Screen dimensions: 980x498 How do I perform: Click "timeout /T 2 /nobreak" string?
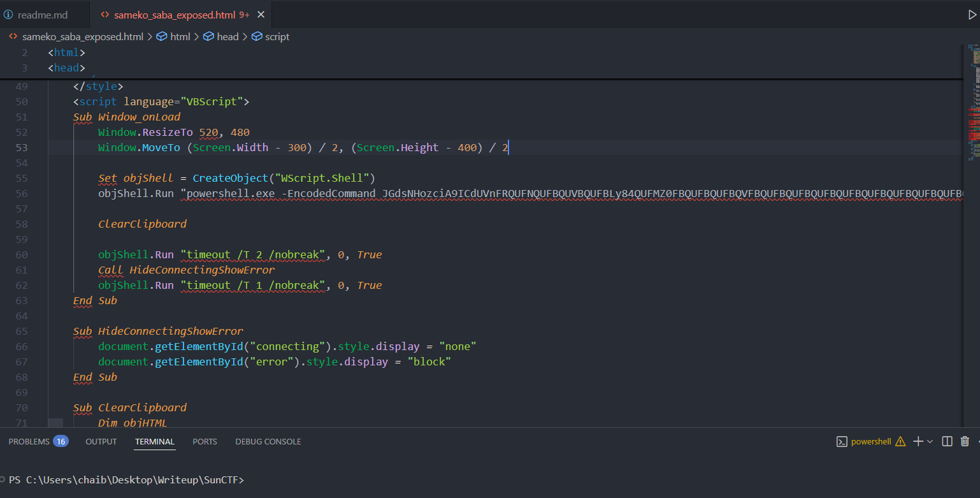(x=253, y=255)
